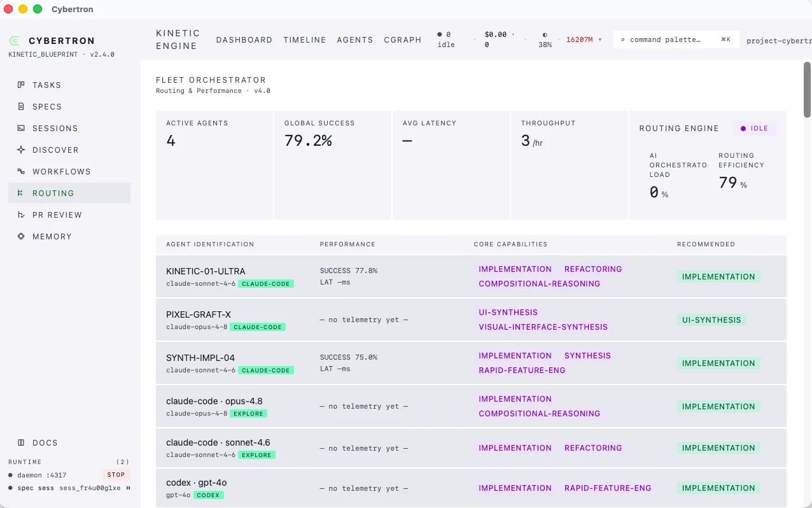
Task: Expand the 16207M memory dropdown arrow
Action: click(599, 39)
